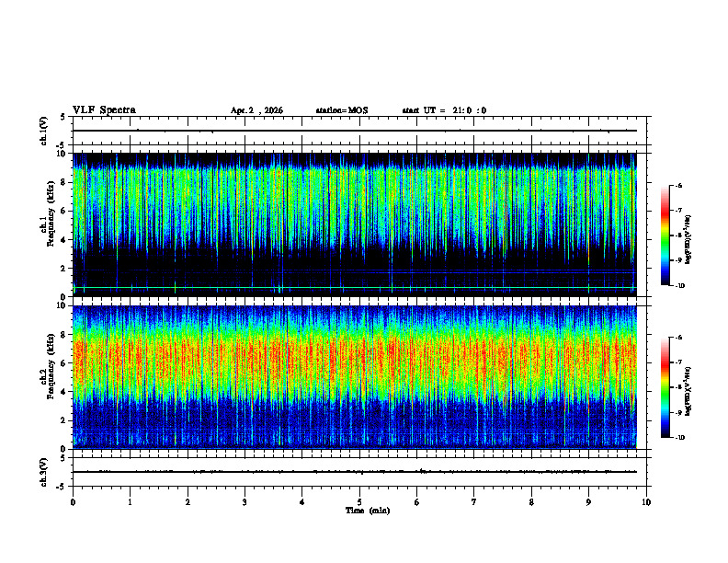Select the ch.2 colorbar log(PSD) unit label

coord(688,391)
